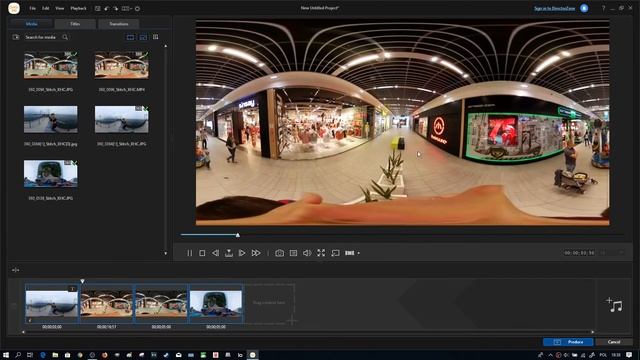Switch to the Titles tab
Image resolution: width=640 pixels, height=360 pixels.
75,24
